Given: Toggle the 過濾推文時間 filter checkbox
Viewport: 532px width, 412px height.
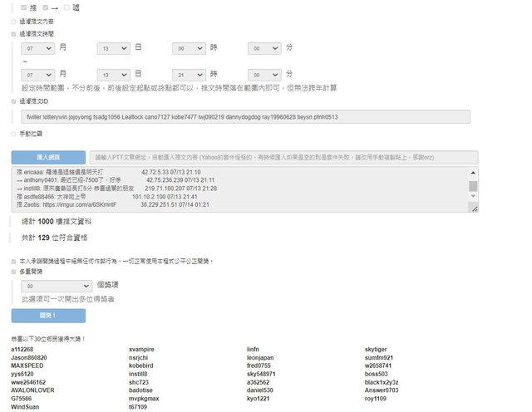Looking at the screenshot, I should pyautogui.click(x=13, y=34).
